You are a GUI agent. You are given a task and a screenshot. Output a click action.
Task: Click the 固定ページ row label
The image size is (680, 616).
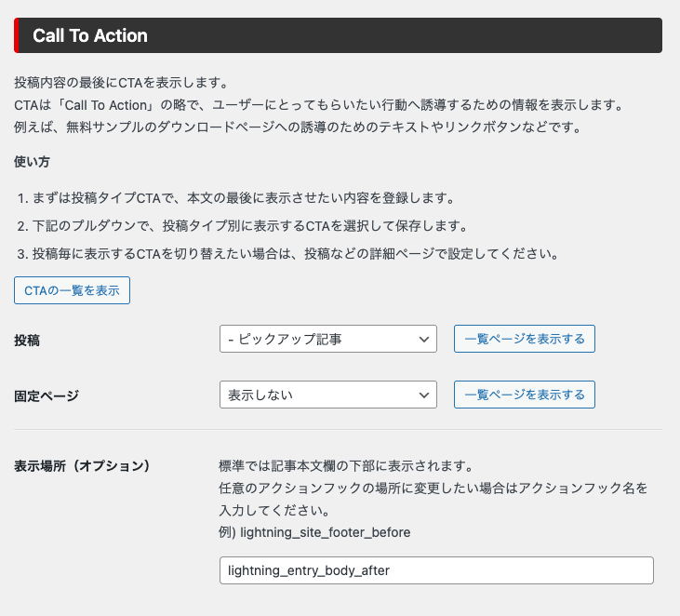point(47,395)
